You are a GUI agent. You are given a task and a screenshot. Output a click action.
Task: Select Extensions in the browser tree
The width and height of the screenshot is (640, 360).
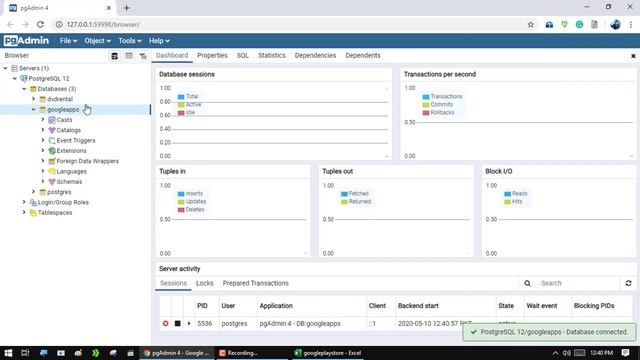(71, 151)
